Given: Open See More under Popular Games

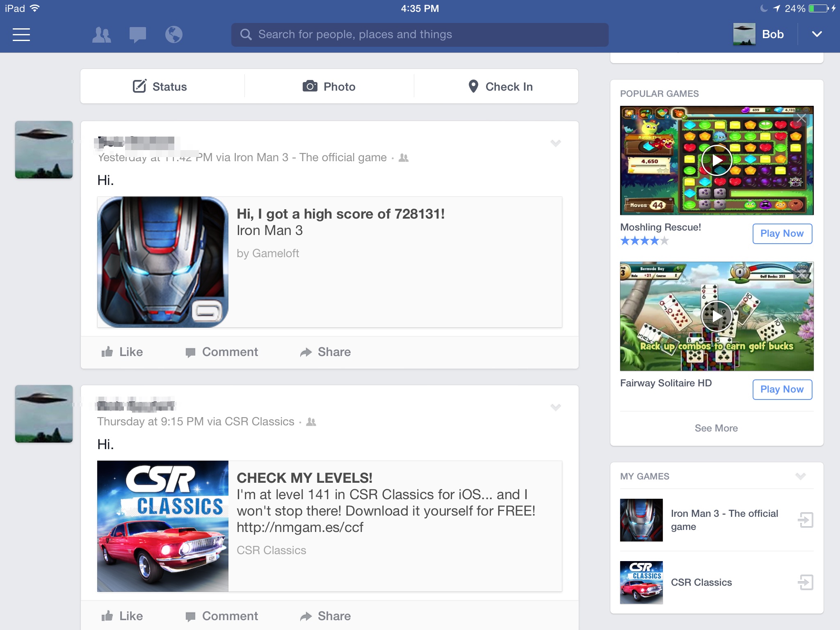Looking at the screenshot, I should 716,428.
